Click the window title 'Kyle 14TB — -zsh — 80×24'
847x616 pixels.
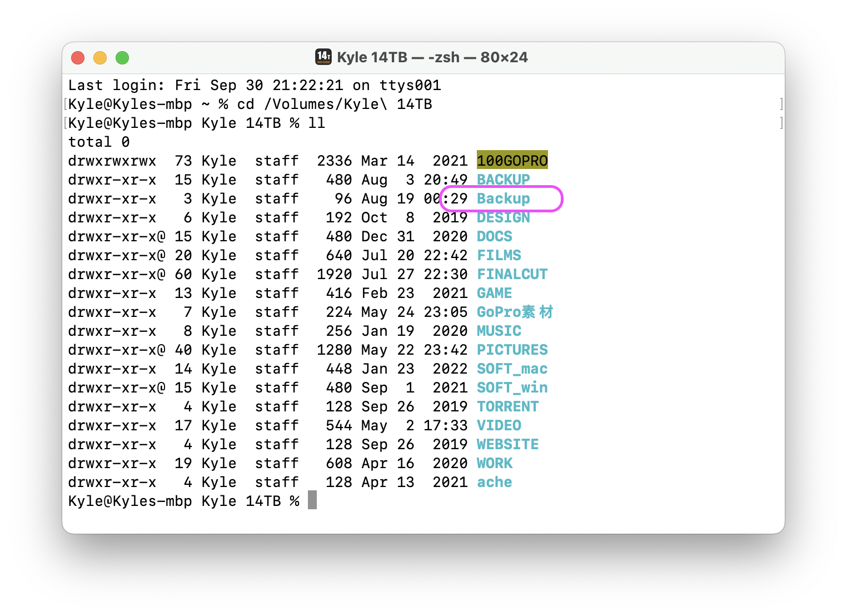coord(432,57)
